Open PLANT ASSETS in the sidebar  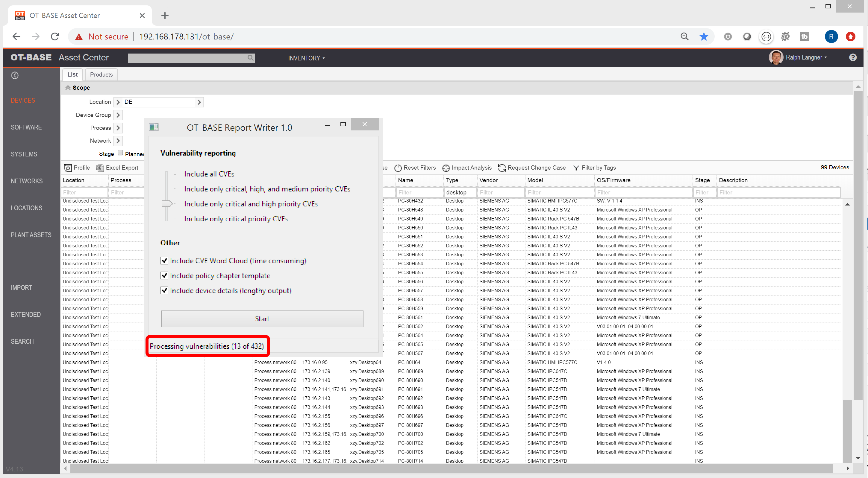click(x=31, y=235)
